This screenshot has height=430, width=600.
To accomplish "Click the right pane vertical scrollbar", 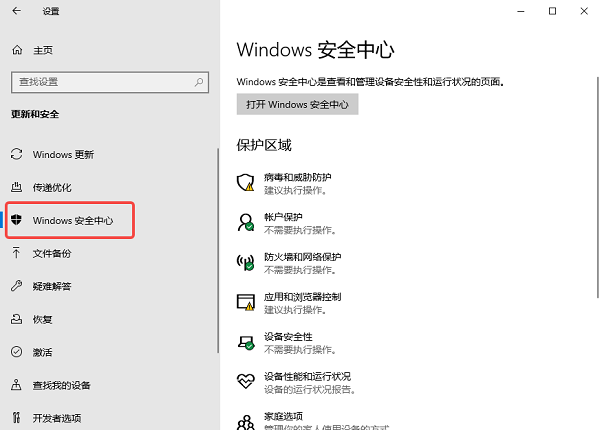I will click(598, 187).
